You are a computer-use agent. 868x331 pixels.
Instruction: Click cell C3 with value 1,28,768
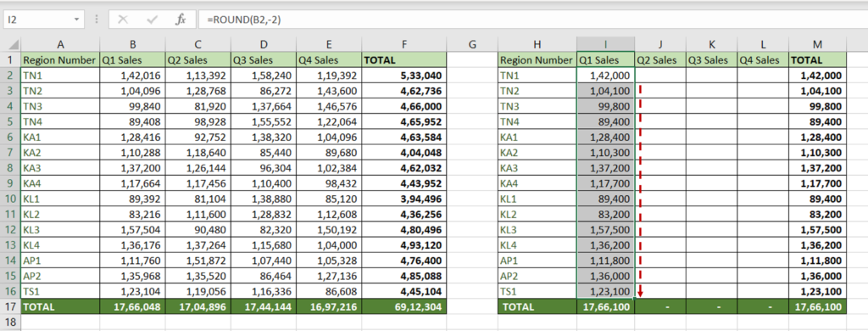198,91
